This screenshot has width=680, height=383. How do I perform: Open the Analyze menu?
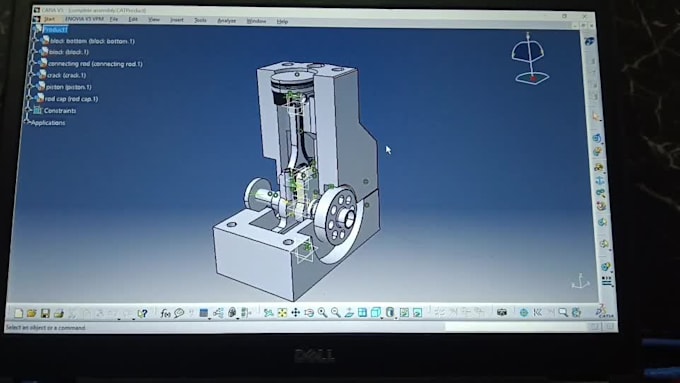pyautogui.click(x=226, y=20)
